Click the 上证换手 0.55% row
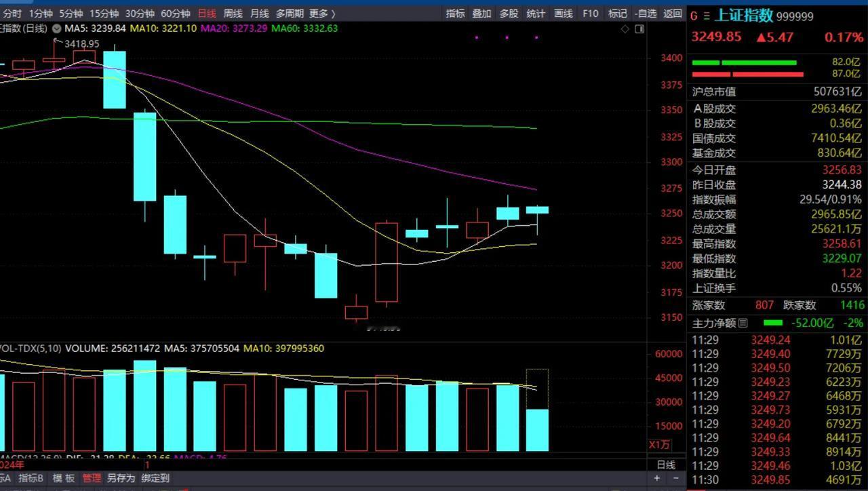This screenshot has width=868, height=491. click(x=777, y=288)
